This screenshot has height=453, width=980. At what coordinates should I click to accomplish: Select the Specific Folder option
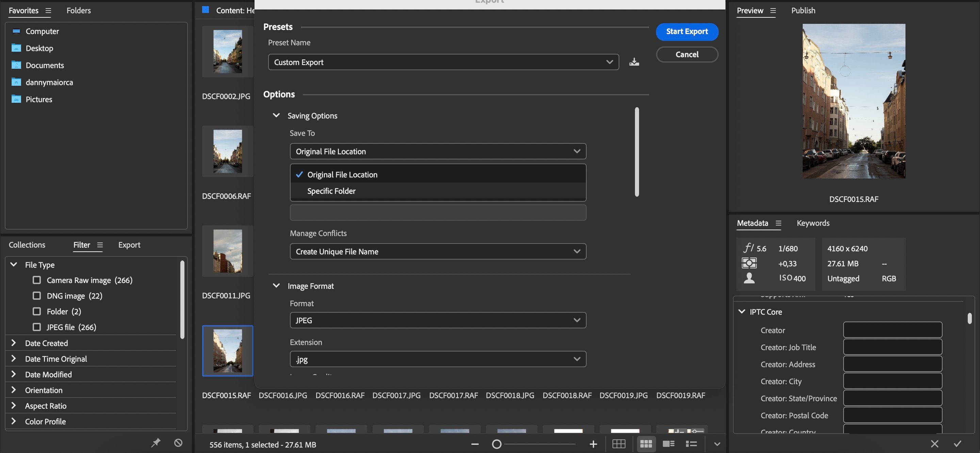(x=331, y=191)
